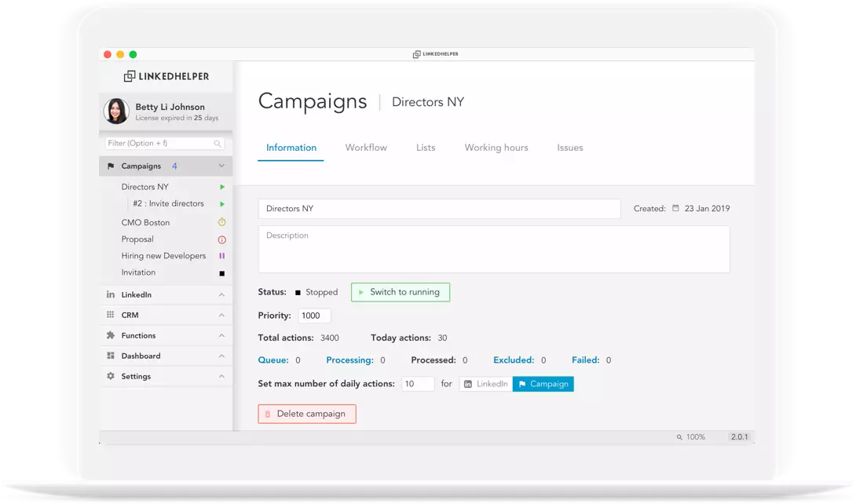Screen dimensions: 856x504
Task: Click the error icon beside Proposal campaign
Action: [x=222, y=239]
